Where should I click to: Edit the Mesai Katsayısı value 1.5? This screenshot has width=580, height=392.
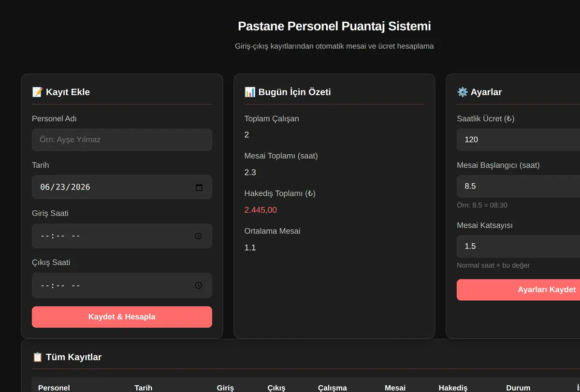coord(518,247)
